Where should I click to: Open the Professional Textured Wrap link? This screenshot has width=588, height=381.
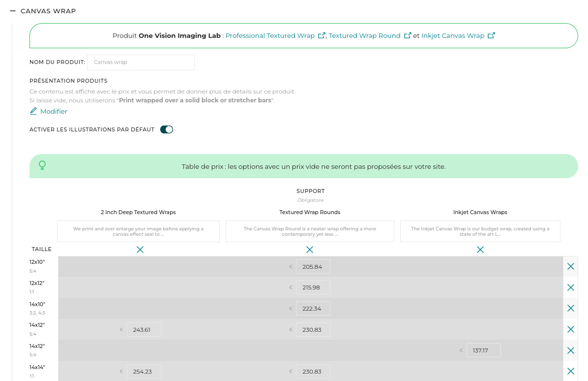270,36
